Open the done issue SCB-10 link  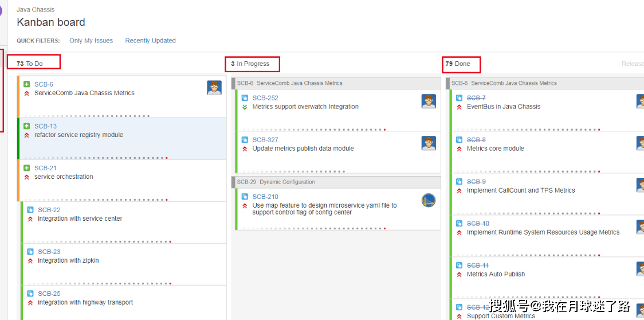(x=478, y=224)
